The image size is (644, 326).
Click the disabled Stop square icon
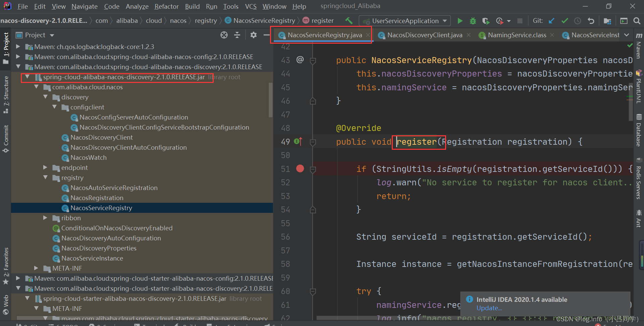(520, 21)
